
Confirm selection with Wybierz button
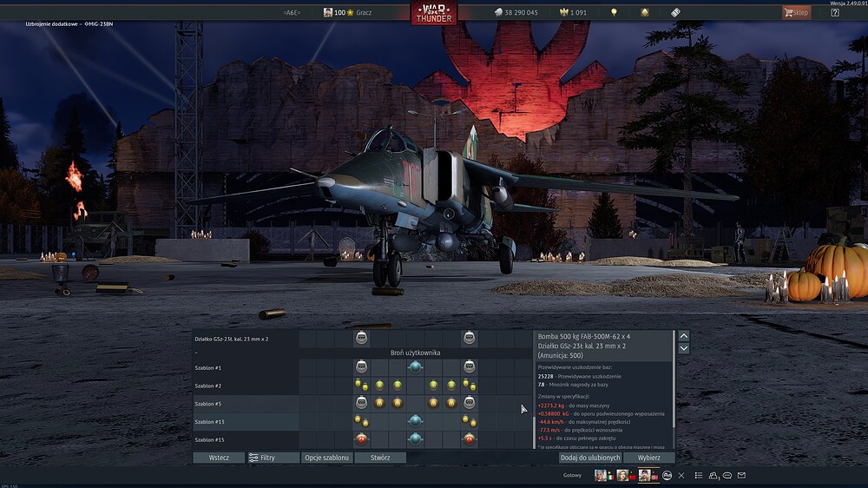pyautogui.click(x=648, y=458)
